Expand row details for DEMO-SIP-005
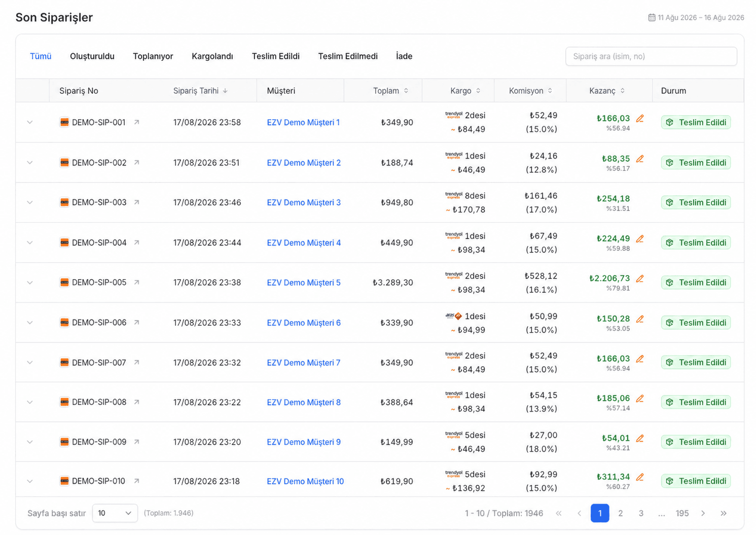The height and width of the screenshot is (535, 756). 30,282
